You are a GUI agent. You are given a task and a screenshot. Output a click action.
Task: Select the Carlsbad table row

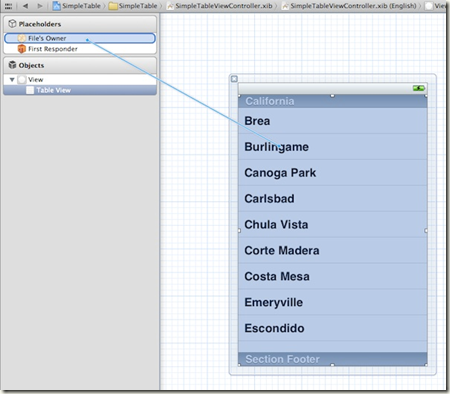(x=333, y=199)
